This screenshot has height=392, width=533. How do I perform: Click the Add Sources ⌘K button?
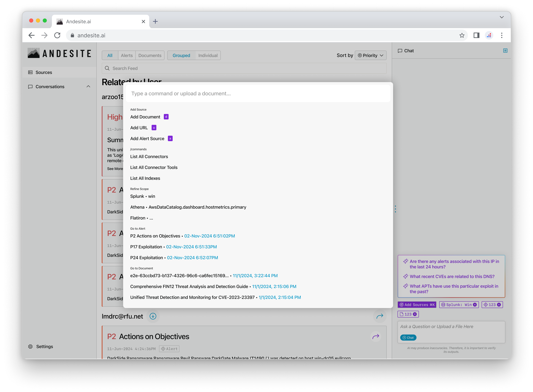click(417, 305)
